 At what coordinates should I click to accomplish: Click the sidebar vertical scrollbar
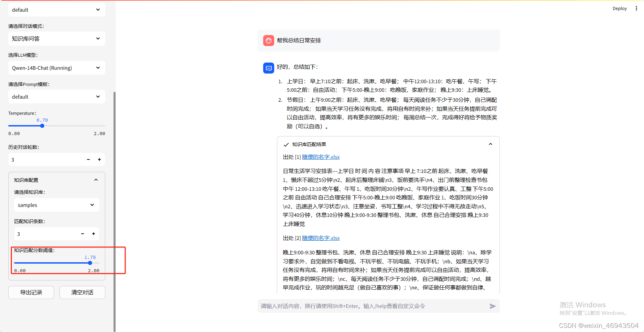(115, 211)
